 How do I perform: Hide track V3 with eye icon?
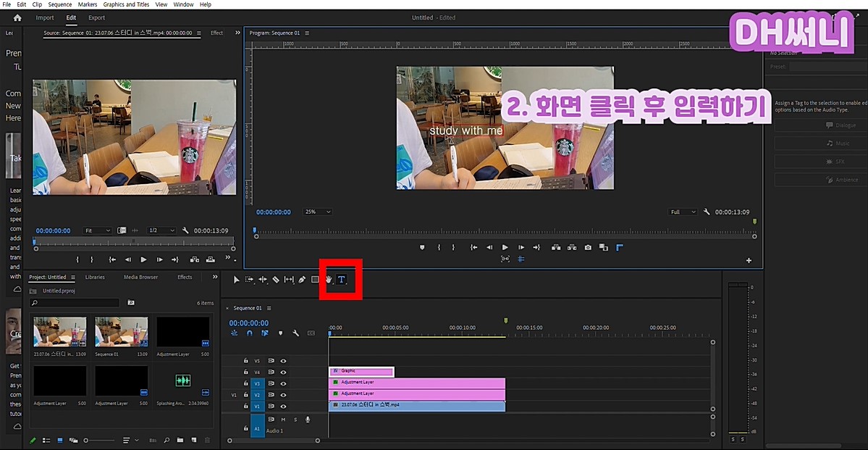(284, 383)
